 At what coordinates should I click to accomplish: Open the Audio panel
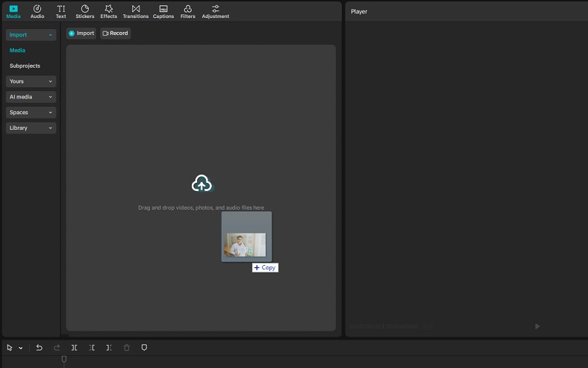[x=37, y=11]
